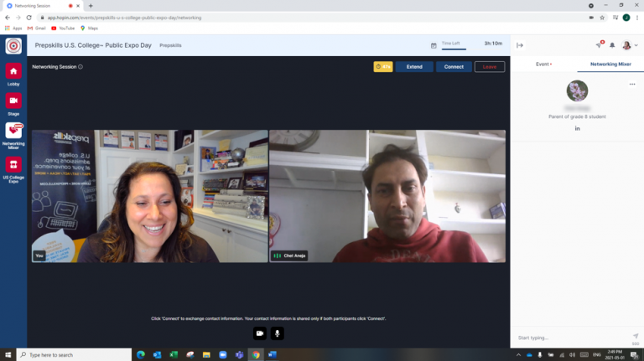Open the LinkedIn profile icon
Screen dimensions: 644x361
click(577, 128)
